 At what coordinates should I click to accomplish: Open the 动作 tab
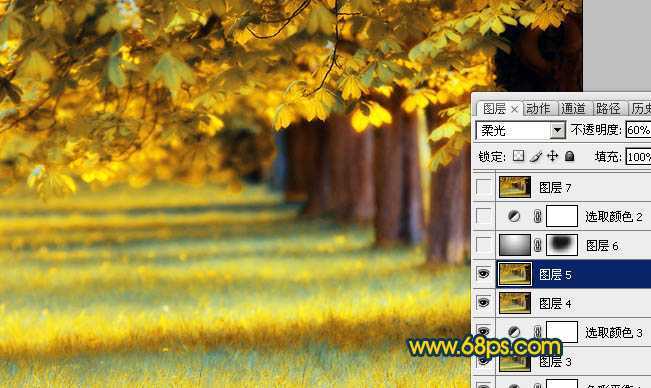tap(538, 109)
